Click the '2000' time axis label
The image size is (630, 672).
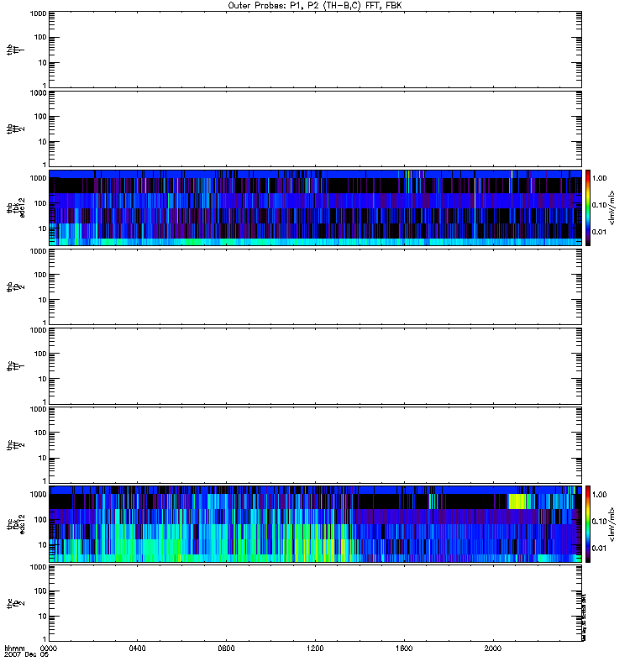[493, 648]
